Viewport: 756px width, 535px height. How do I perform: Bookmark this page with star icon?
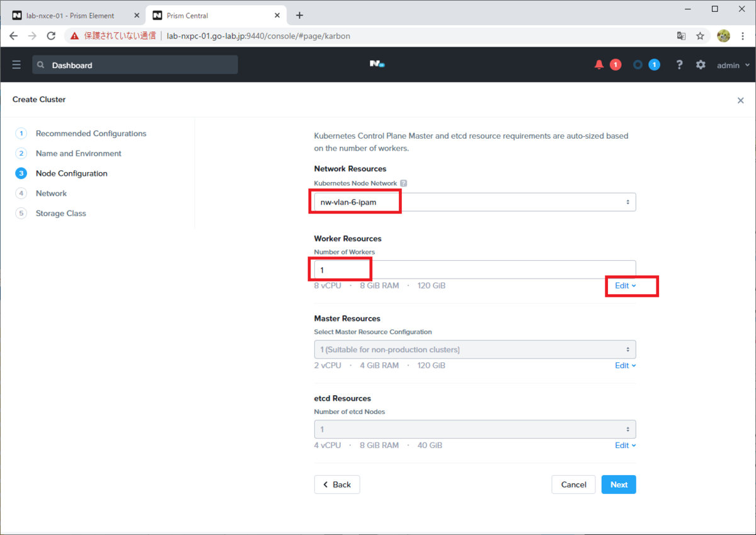[700, 36]
